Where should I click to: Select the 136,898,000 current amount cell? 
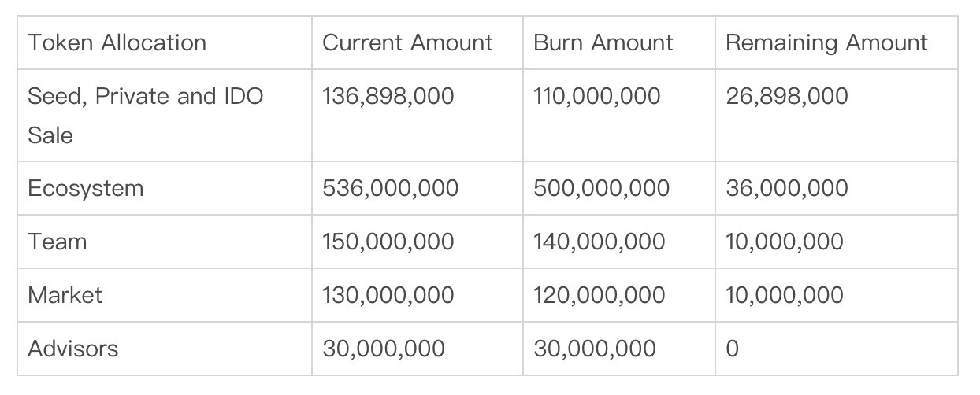coord(388,97)
